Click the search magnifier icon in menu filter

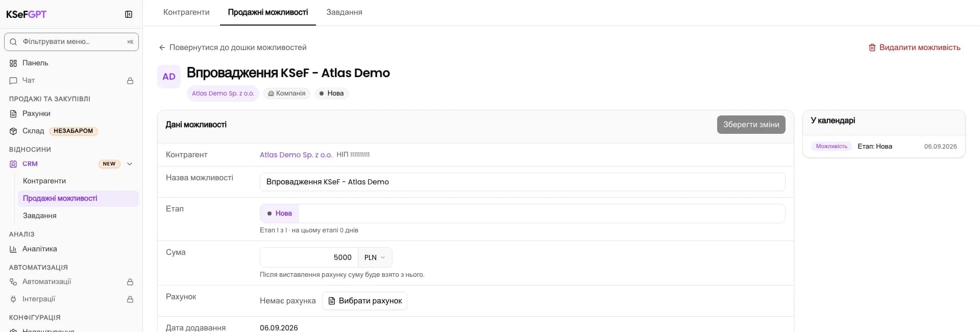14,42
